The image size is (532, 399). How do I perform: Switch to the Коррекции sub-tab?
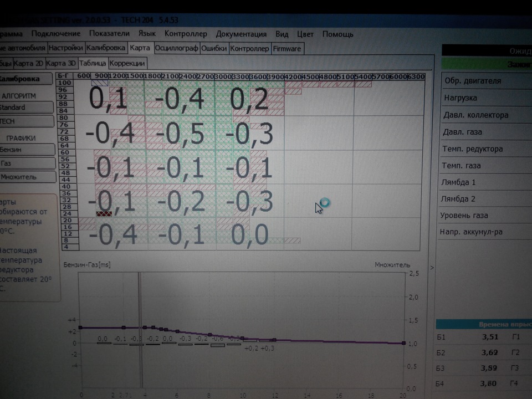(127, 63)
